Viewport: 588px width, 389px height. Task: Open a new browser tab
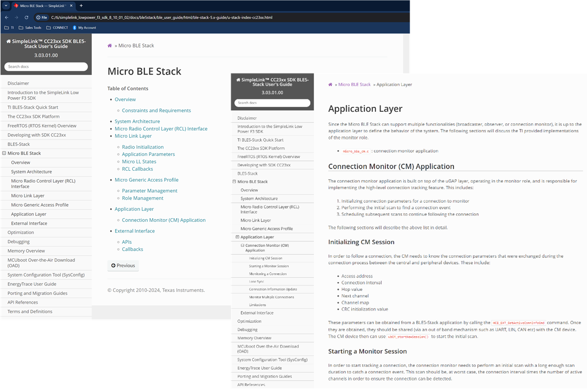[x=81, y=5]
